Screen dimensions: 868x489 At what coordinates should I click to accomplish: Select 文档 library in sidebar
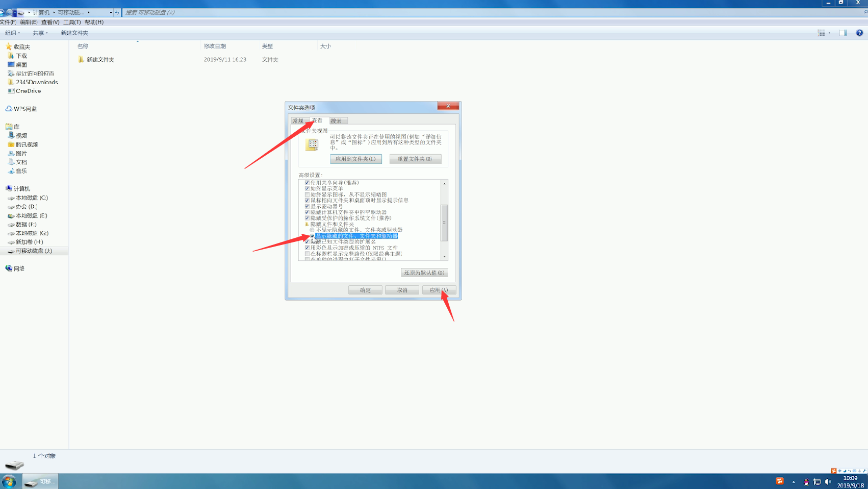tap(17, 162)
